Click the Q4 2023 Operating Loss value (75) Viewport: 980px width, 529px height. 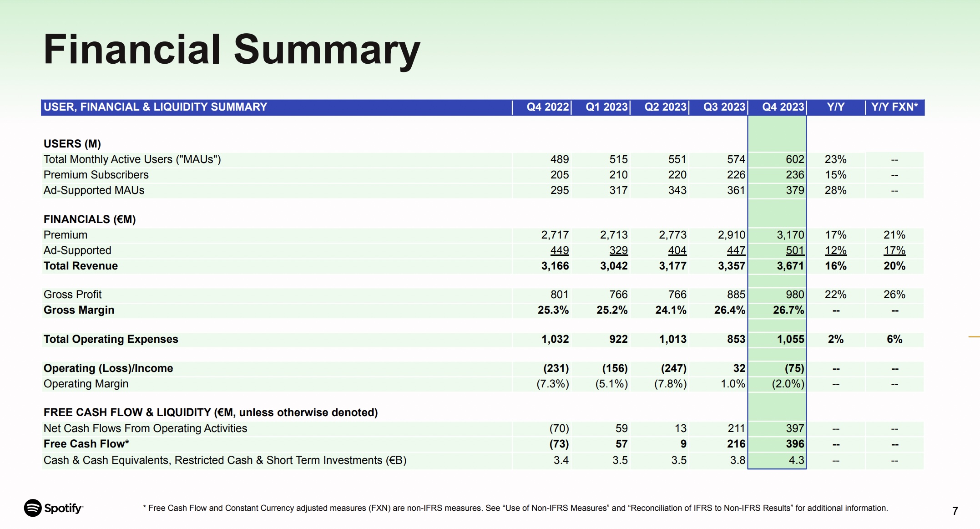pyautogui.click(x=794, y=368)
